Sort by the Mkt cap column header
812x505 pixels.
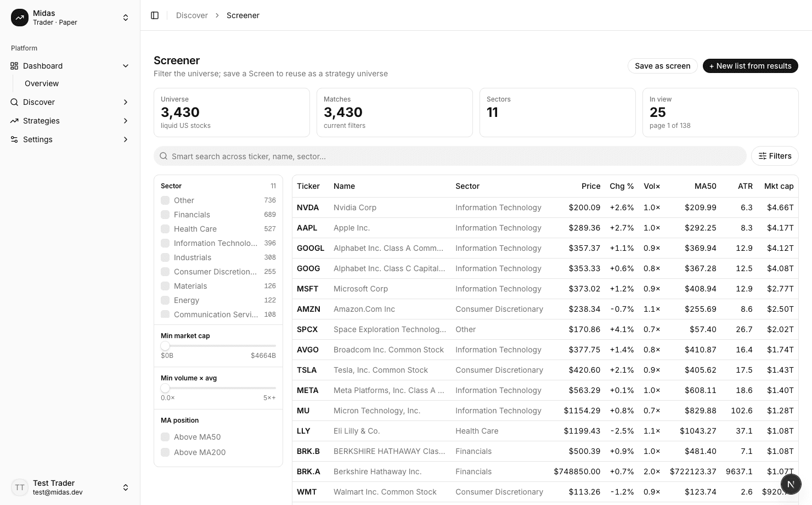pyautogui.click(x=779, y=186)
